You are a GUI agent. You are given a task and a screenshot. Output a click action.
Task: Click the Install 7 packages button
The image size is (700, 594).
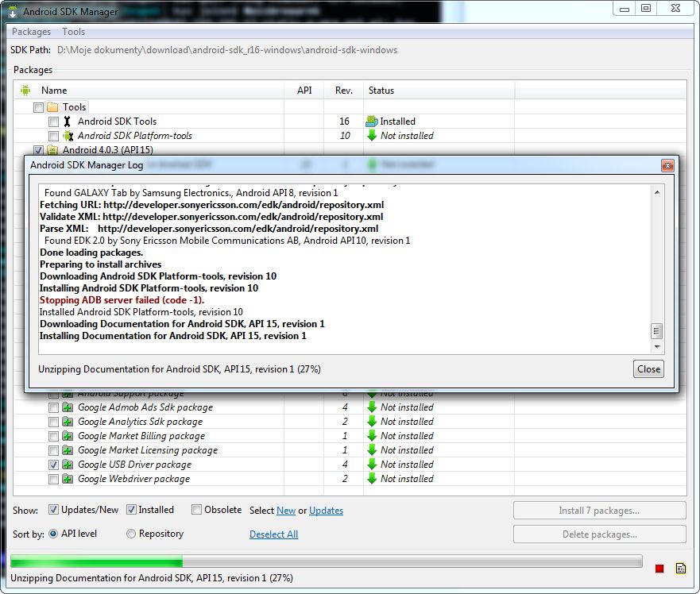599,511
